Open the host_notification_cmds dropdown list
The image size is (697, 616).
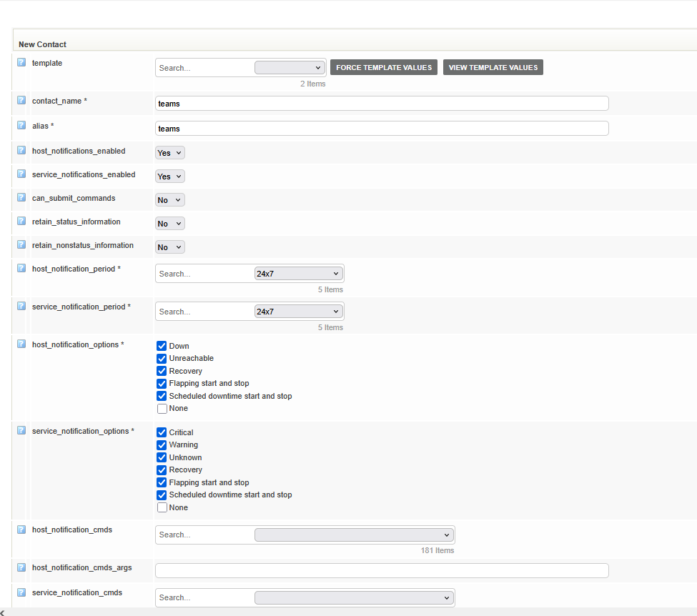354,535
